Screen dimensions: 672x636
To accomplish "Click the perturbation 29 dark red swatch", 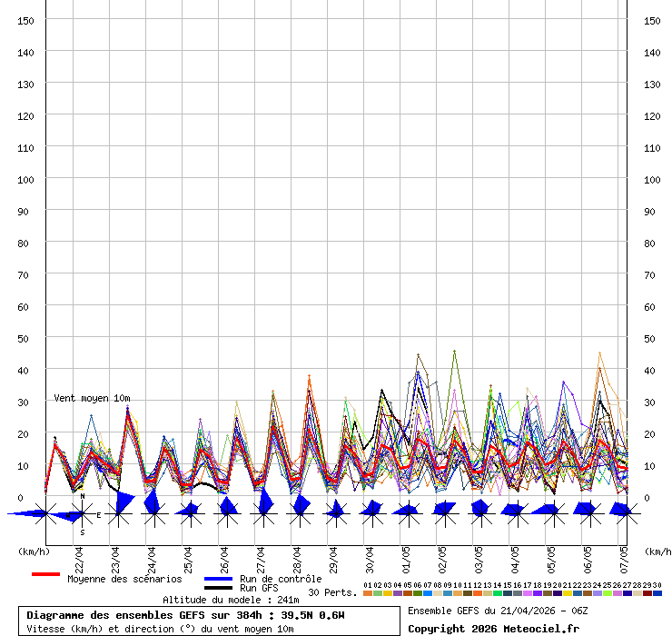I will click(x=647, y=593).
